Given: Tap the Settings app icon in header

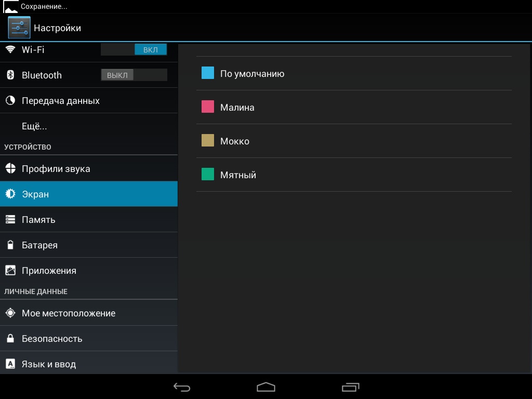Looking at the screenshot, I should 19,28.
